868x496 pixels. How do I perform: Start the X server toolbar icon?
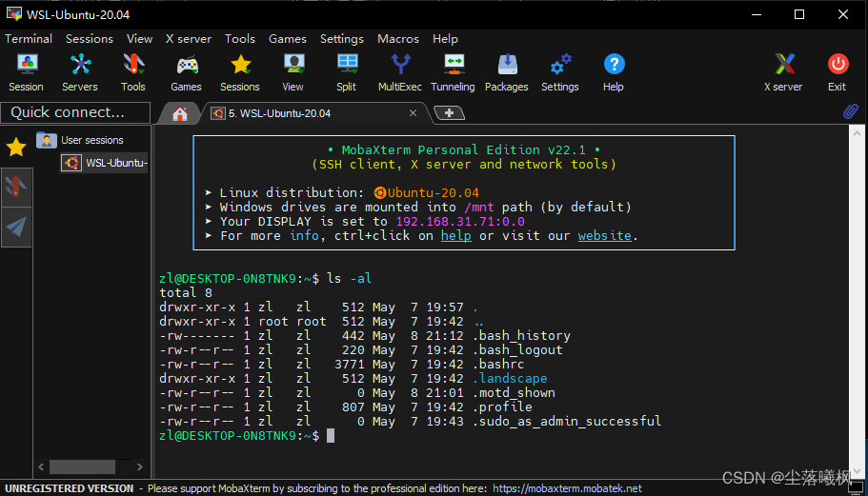point(783,72)
